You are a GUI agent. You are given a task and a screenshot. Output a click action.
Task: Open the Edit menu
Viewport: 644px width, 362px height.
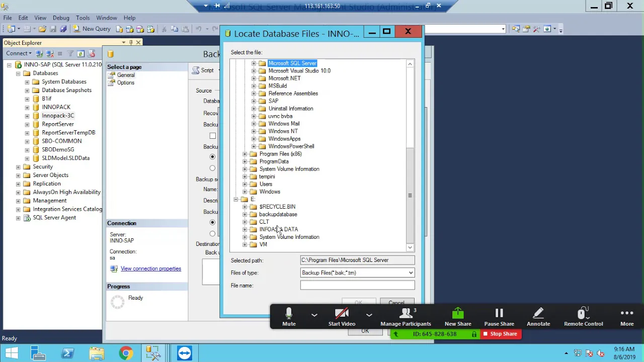[23, 18]
